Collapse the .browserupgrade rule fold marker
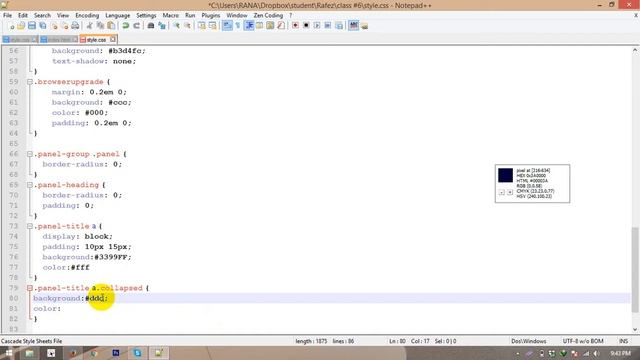640x360 pixels. click(x=30, y=82)
